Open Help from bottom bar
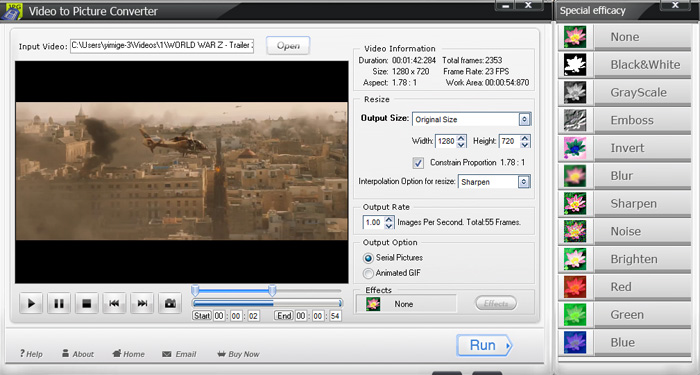700x375 pixels. point(31,354)
